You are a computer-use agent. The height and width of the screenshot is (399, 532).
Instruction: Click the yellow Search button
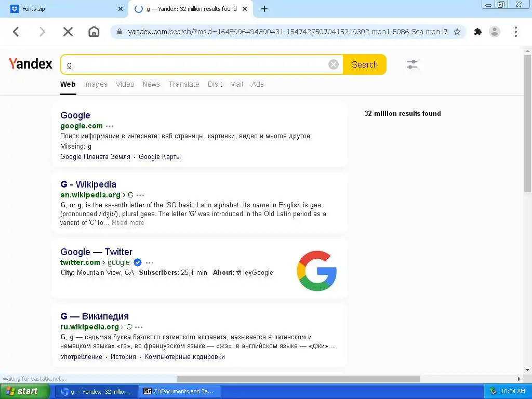tap(364, 64)
